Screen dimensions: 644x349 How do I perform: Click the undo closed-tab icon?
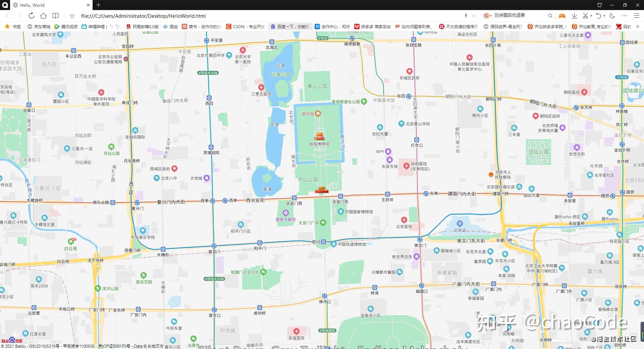(x=598, y=16)
